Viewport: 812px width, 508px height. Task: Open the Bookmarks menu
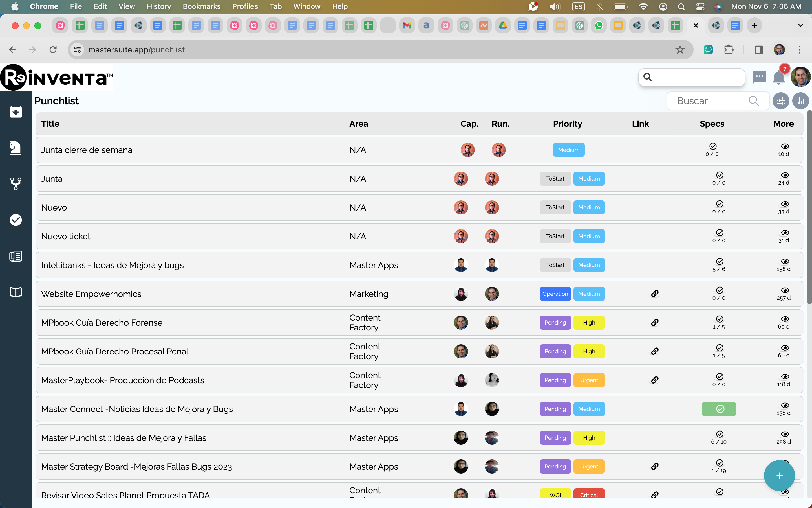pos(202,6)
